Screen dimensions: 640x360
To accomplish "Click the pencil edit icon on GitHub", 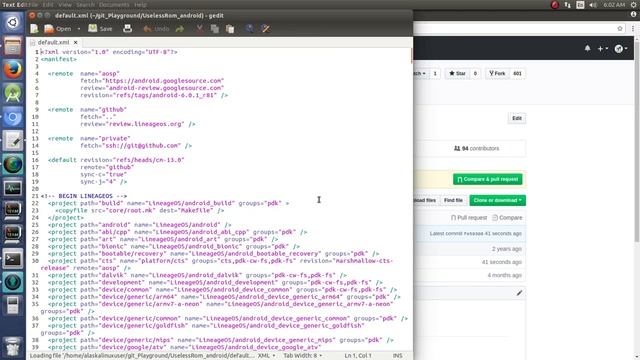I will pos(519,293).
